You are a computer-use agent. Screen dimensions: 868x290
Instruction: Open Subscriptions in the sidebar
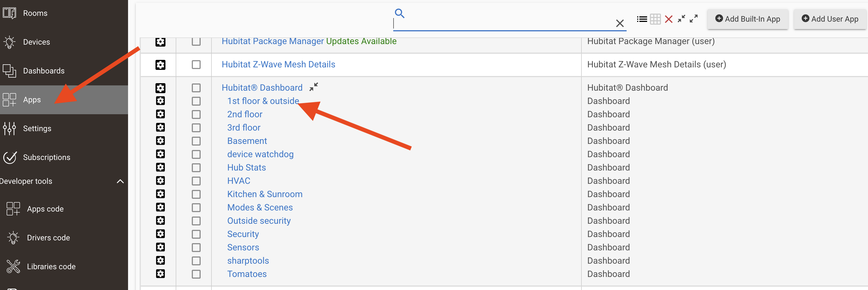[64, 157]
